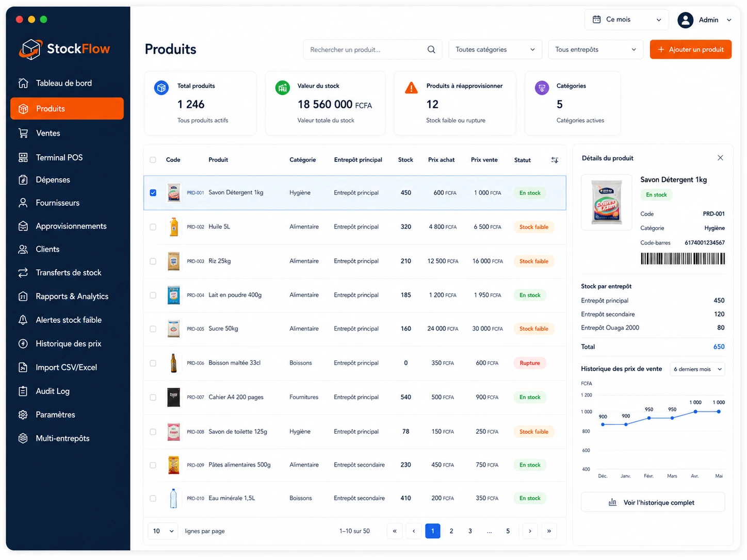Click Ajouter un produit button

(x=691, y=50)
